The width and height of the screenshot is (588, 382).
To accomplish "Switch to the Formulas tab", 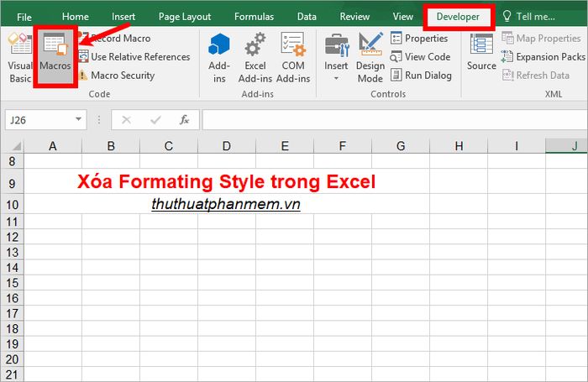I will point(254,17).
